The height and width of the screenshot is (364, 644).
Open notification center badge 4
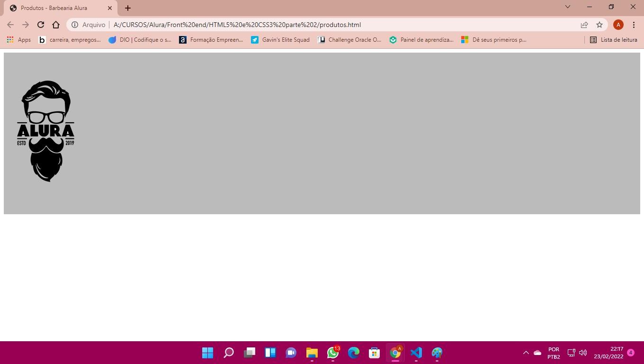click(631, 353)
